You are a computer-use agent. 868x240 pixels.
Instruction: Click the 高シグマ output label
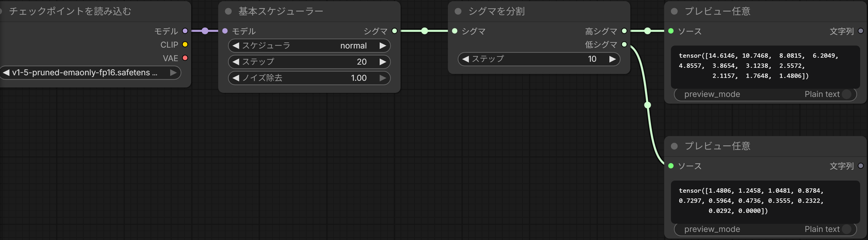(601, 31)
